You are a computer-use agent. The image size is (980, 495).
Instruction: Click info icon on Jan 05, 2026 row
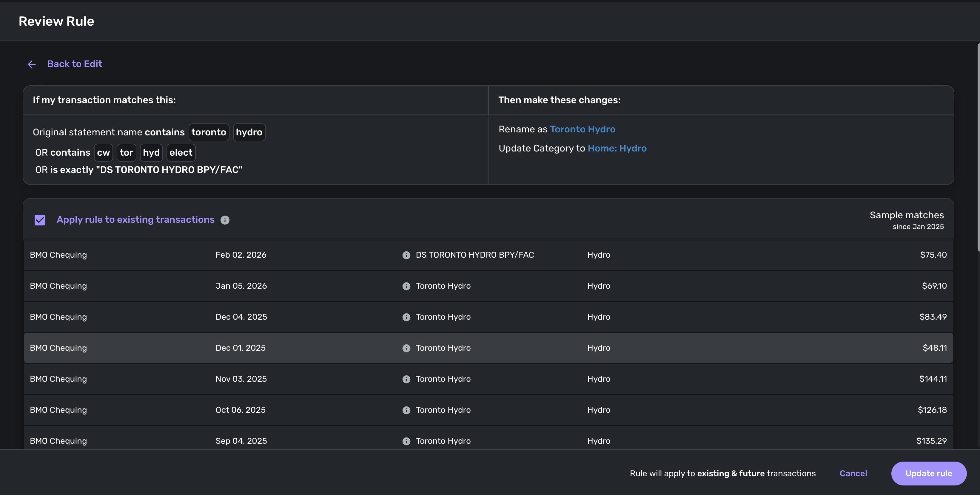(x=406, y=286)
